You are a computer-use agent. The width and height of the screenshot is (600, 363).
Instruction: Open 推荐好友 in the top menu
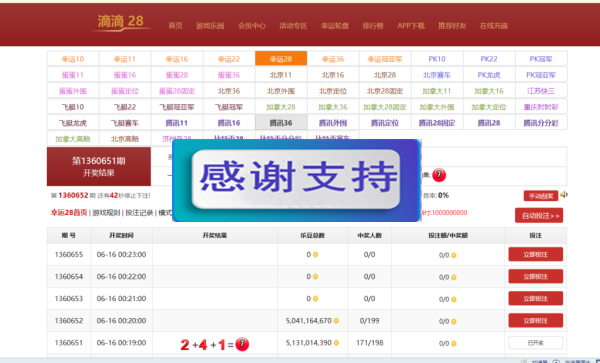(452, 26)
